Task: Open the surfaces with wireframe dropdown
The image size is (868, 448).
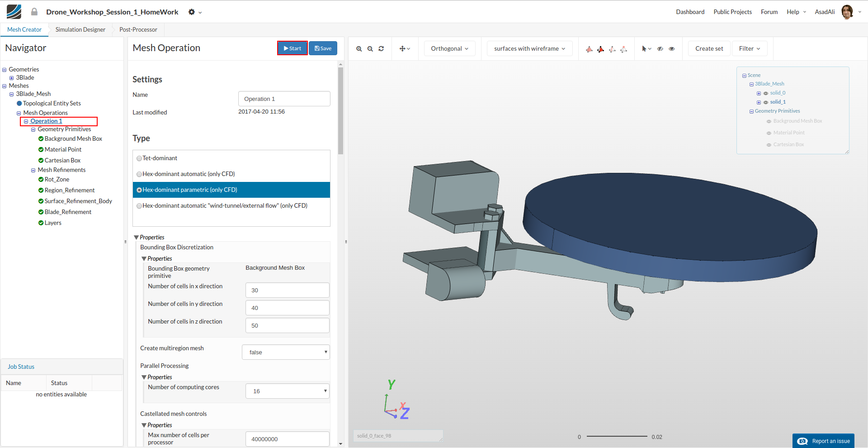Action: coord(529,48)
